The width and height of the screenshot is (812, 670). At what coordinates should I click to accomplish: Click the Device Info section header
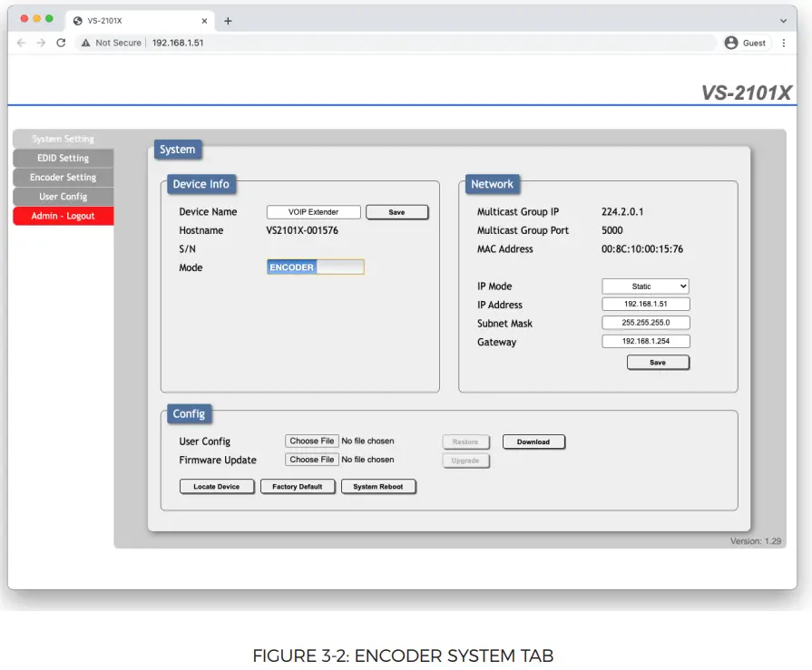click(x=201, y=184)
